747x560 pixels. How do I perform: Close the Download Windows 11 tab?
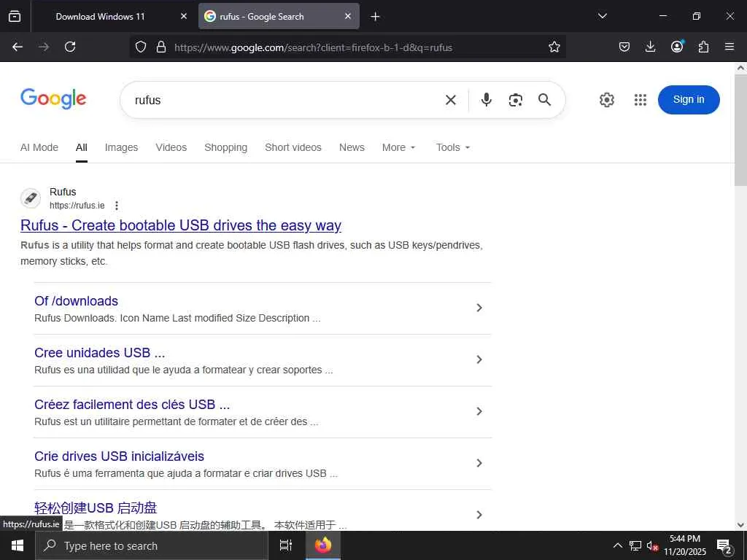coord(184,16)
